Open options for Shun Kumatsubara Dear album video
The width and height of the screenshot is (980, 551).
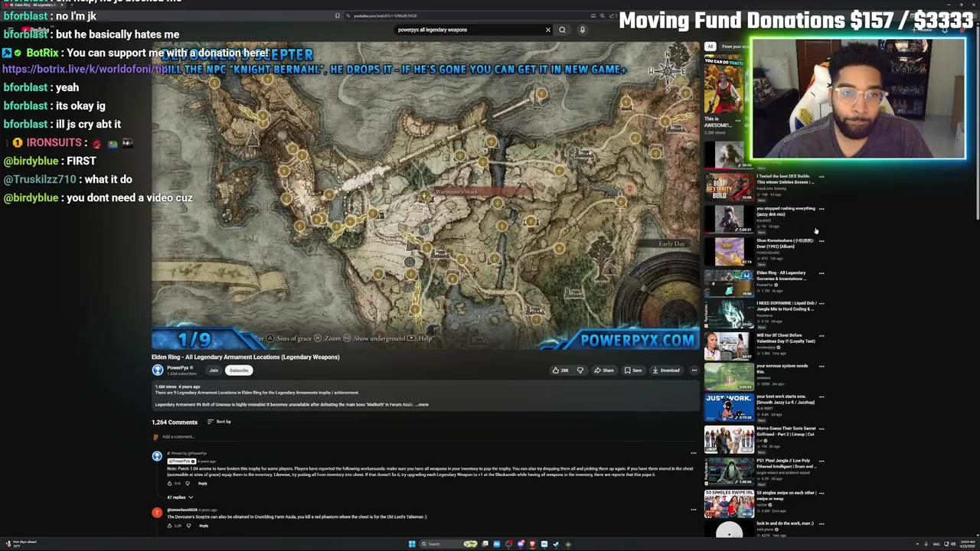[x=822, y=241]
